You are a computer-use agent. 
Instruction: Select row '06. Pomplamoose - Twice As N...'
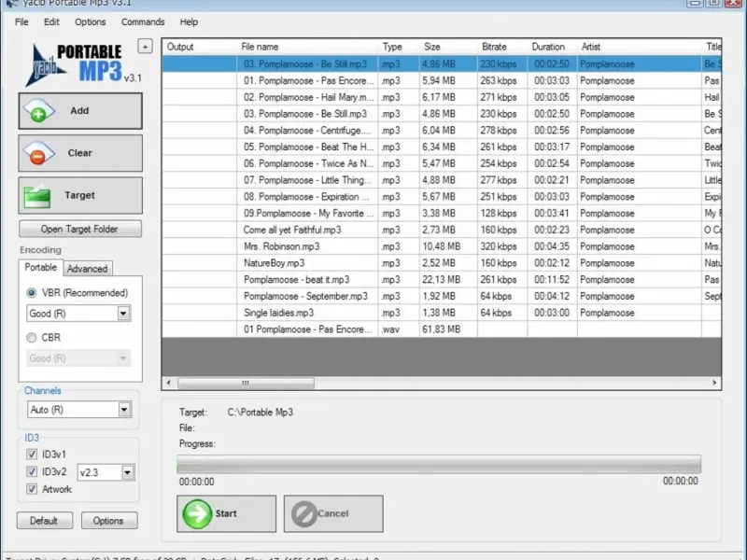click(x=442, y=163)
